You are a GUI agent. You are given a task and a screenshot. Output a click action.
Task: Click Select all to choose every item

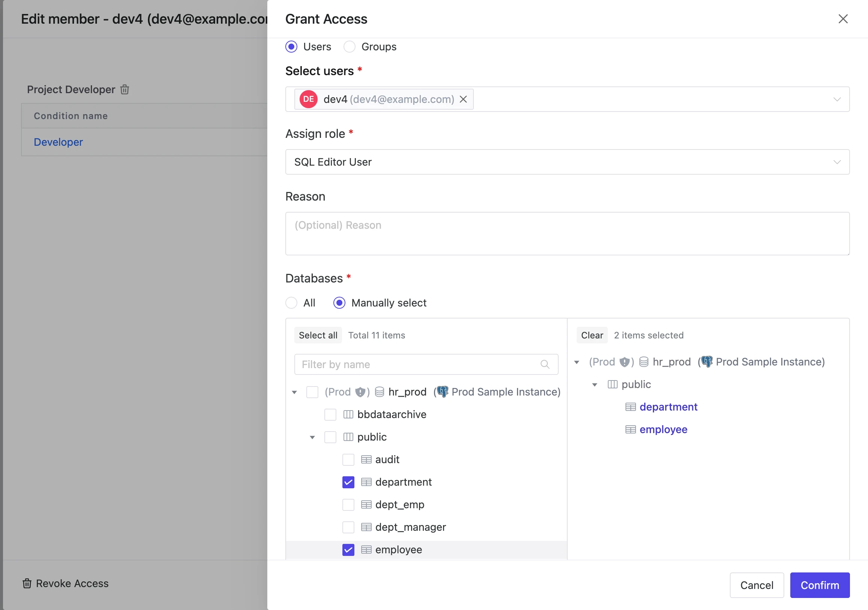318,335
